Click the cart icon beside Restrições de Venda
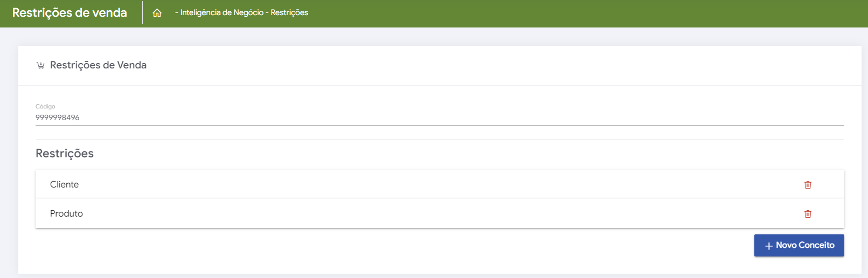The height and width of the screenshot is (278, 868). [40, 66]
